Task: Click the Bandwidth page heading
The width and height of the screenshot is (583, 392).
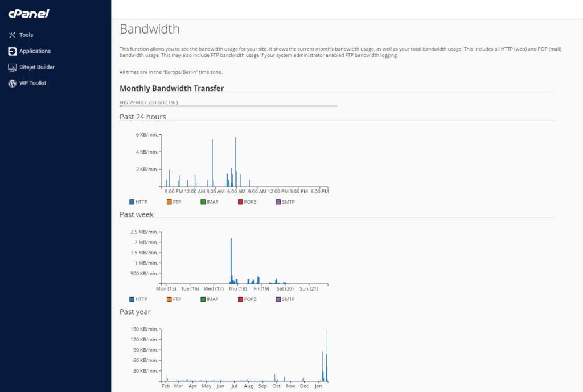Action: (x=150, y=29)
